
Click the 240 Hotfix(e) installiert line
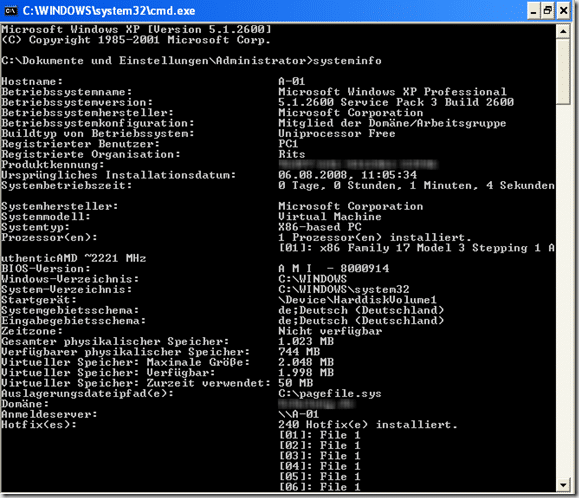tap(368, 425)
